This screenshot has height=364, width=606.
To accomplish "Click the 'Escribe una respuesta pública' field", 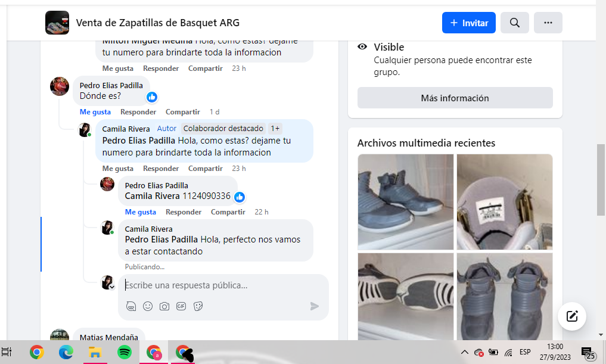I will tap(220, 285).
